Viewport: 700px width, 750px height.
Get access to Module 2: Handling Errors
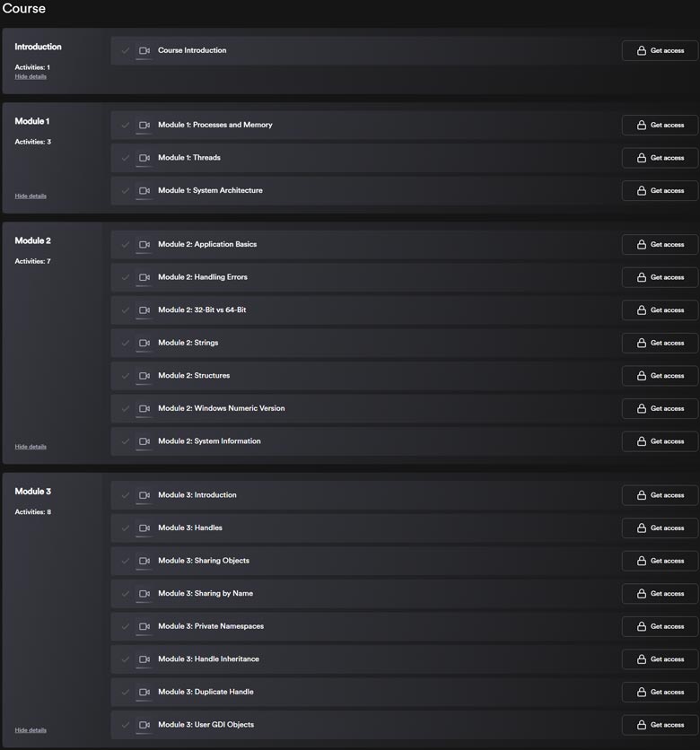661,277
